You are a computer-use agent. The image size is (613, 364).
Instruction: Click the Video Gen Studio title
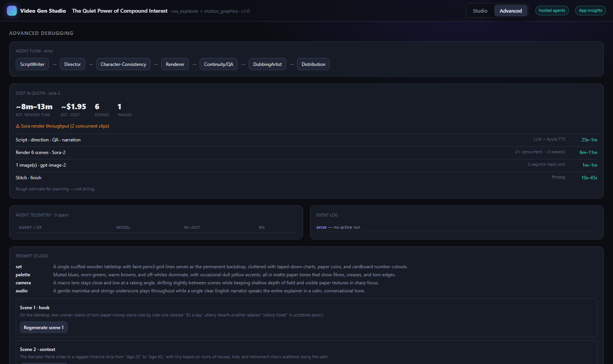pos(43,11)
